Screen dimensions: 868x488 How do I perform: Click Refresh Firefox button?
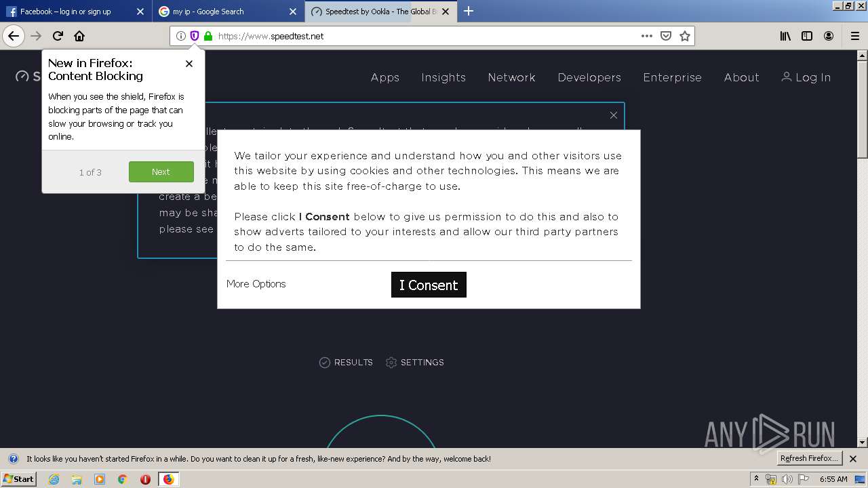click(809, 458)
